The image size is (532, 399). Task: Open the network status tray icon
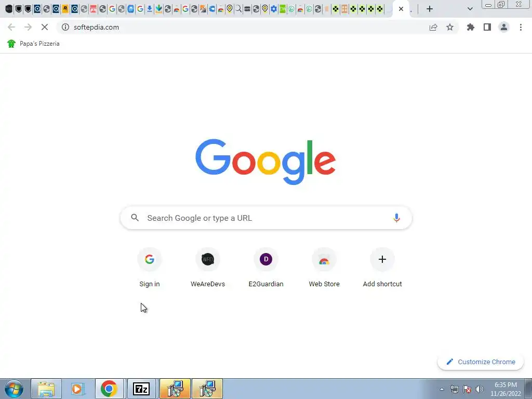pos(454,389)
